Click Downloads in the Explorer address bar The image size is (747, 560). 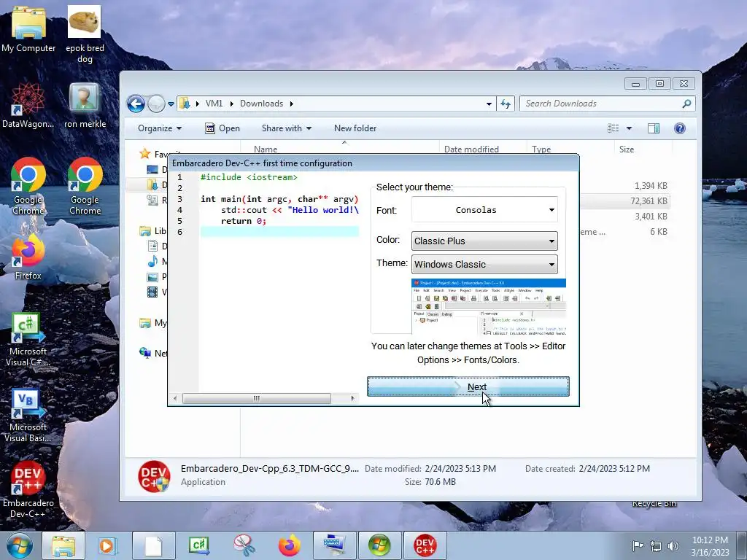(262, 104)
